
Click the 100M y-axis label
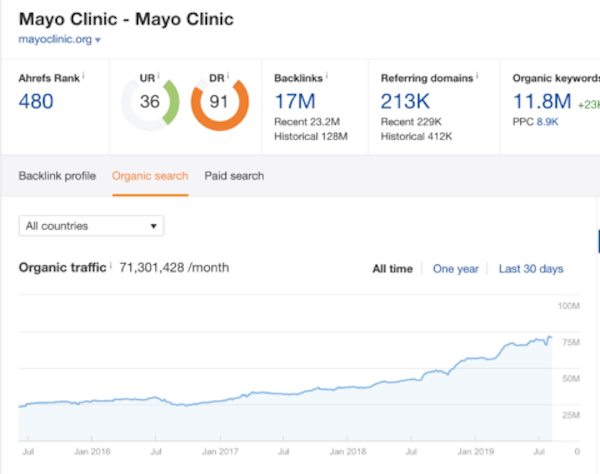coord(569,306)
